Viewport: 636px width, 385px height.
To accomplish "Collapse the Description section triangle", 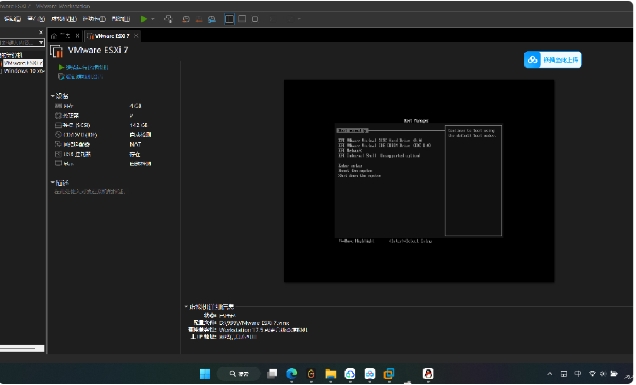I will coord(52,183).
